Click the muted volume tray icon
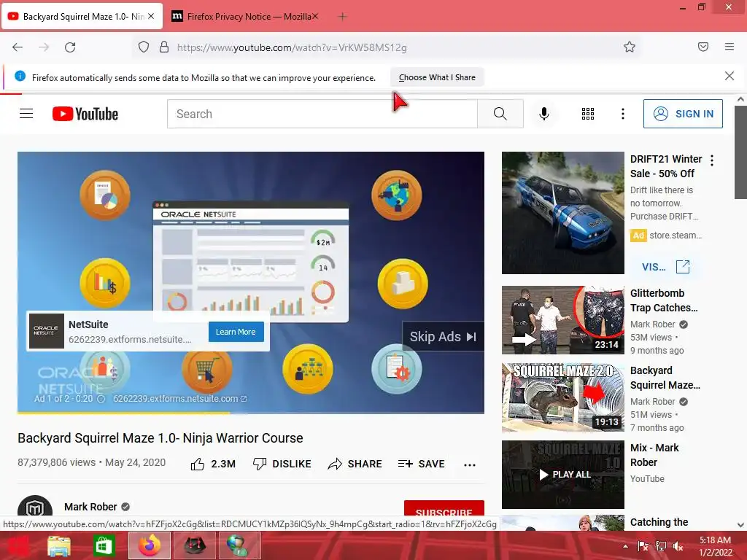Image resolution: width=747 pixels, height=560 pixels. tap(678, 545)
